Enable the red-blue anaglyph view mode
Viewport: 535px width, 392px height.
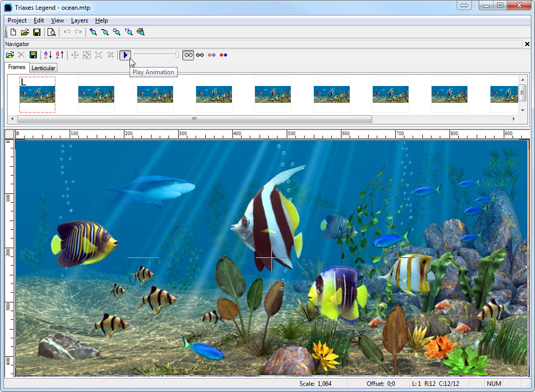(223, 55)
